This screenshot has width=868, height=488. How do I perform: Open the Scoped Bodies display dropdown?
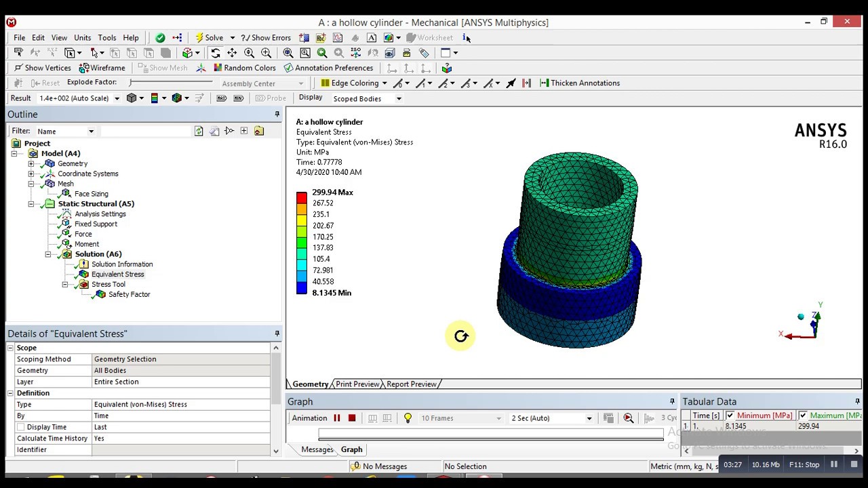coord(399,99)
